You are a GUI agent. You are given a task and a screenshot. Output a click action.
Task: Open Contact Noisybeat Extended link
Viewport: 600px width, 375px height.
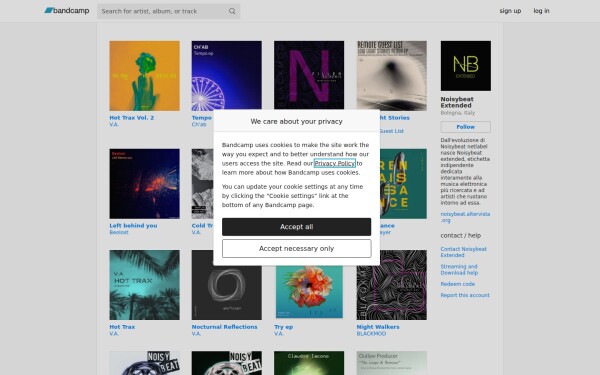pos(463,252)
